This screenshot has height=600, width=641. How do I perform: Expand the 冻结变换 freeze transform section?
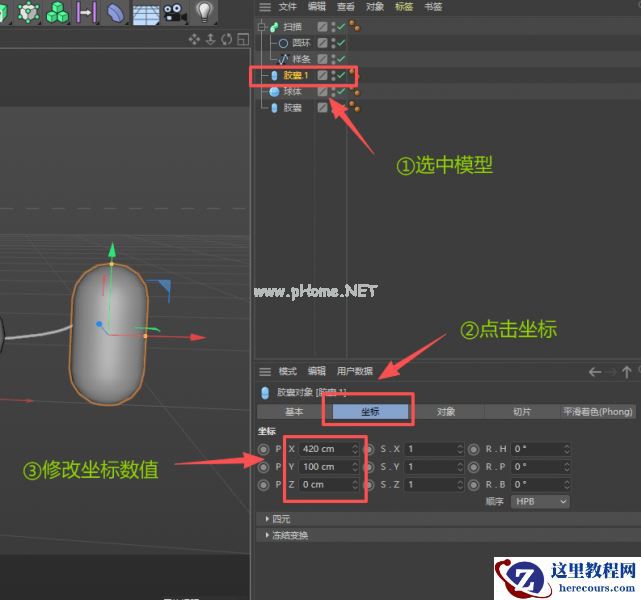click(267, 535)
